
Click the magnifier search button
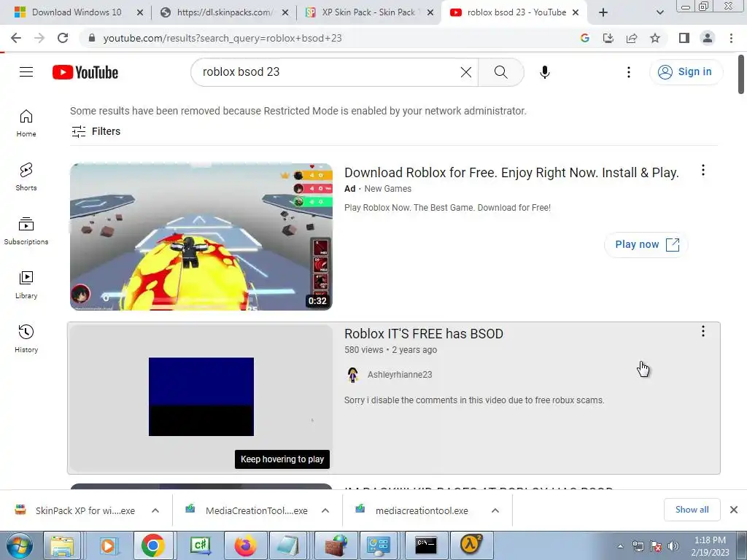(x=500, y=72)
